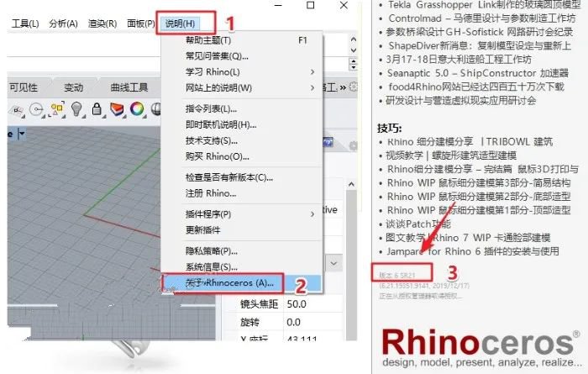Screen dimensions: 588x374
Task: Open 视频教学 螺旋形建筑造型建模 link
Action: coord(451,155)
